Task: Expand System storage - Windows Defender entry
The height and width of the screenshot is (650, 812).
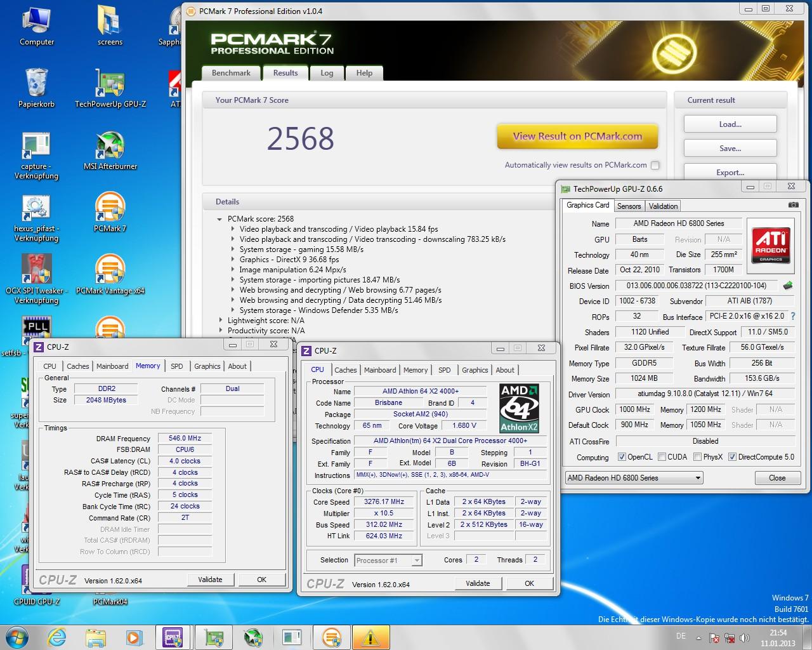Action: pyautogui.click(x=232, y=310)
